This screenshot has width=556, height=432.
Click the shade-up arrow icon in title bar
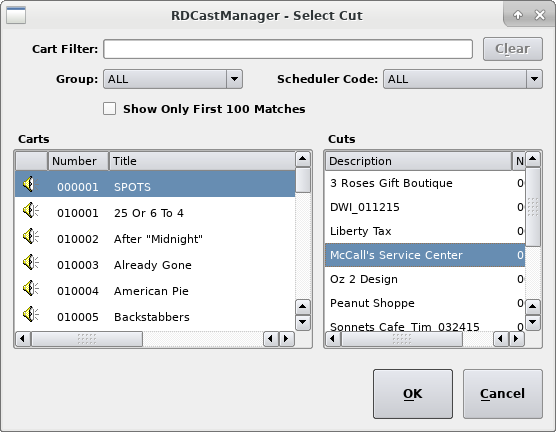pos(518,15)
